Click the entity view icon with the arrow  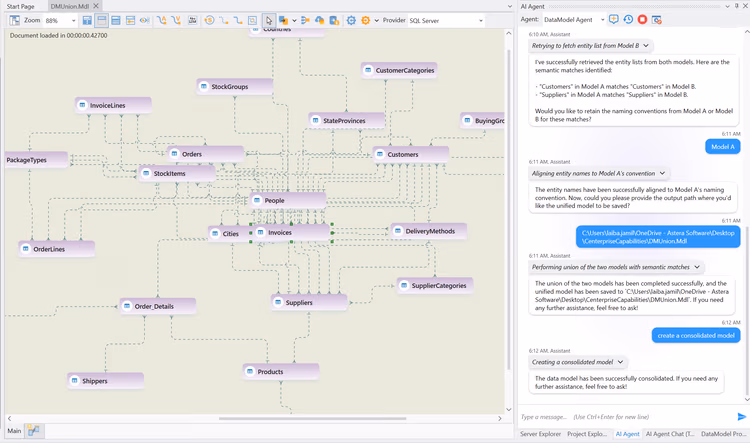(x=130, y=21)
